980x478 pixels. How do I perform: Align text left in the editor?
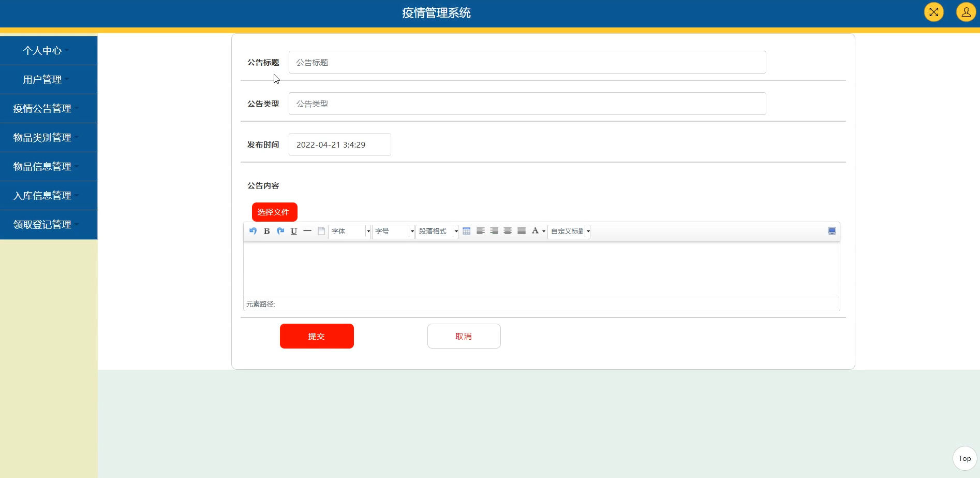point(481,231)
